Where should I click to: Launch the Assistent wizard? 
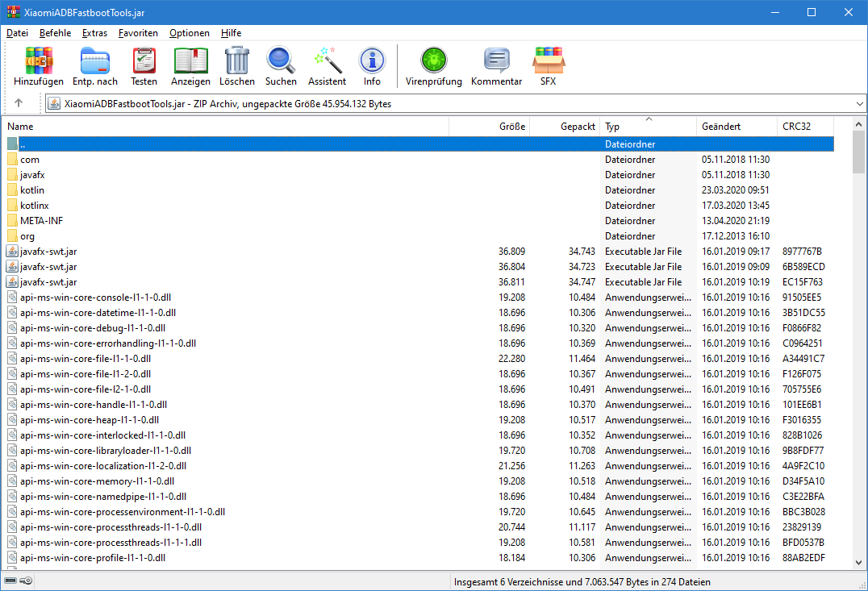[328, 60]
